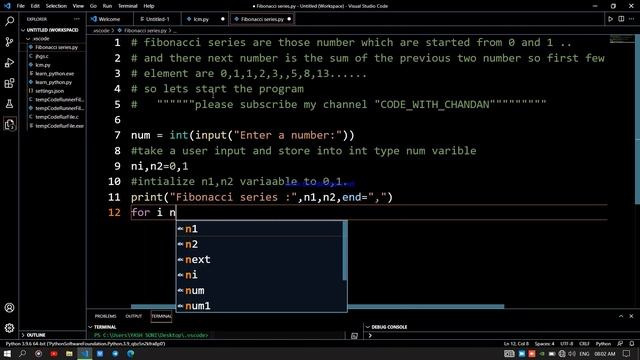Image resolution: width=640 pixels, height=360 pixels.
Task: Click unsaved dot on Fibonacci series.py tab
Action: [289, 19]
